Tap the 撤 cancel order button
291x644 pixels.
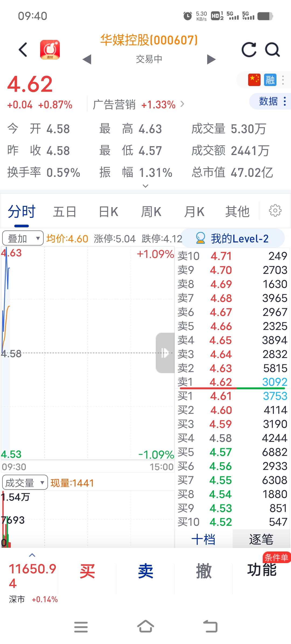pos(204,571)
